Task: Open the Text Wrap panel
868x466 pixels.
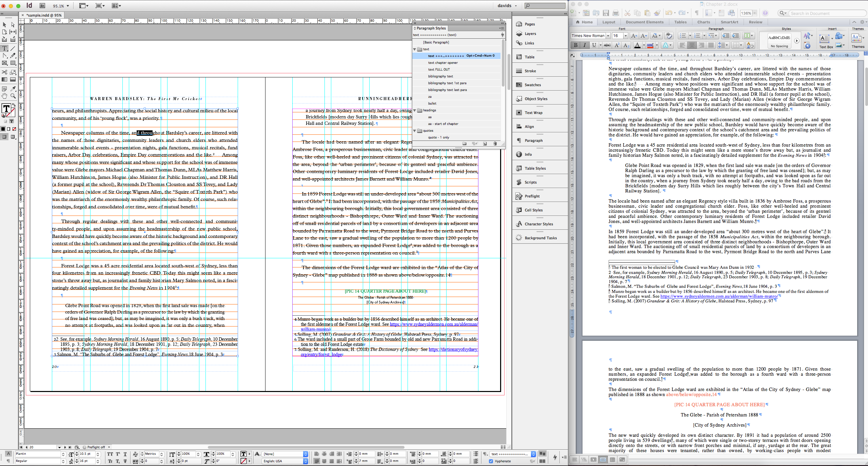Action: click(x=533, y=113)
